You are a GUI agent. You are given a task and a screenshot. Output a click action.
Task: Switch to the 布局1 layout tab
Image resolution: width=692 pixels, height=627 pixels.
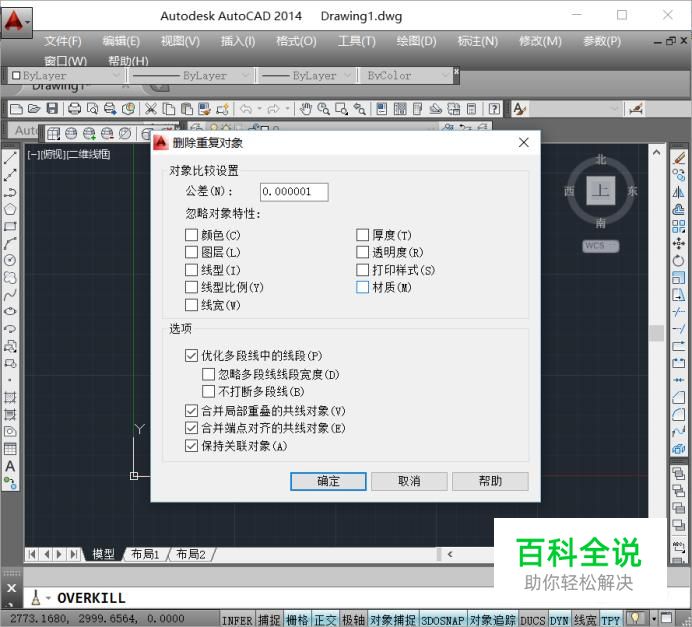(145, 554)
